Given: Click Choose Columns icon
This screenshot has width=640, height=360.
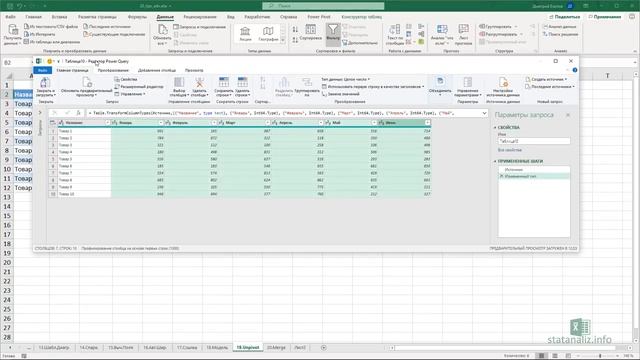Looking at the screenshot, I should point(179,82).
